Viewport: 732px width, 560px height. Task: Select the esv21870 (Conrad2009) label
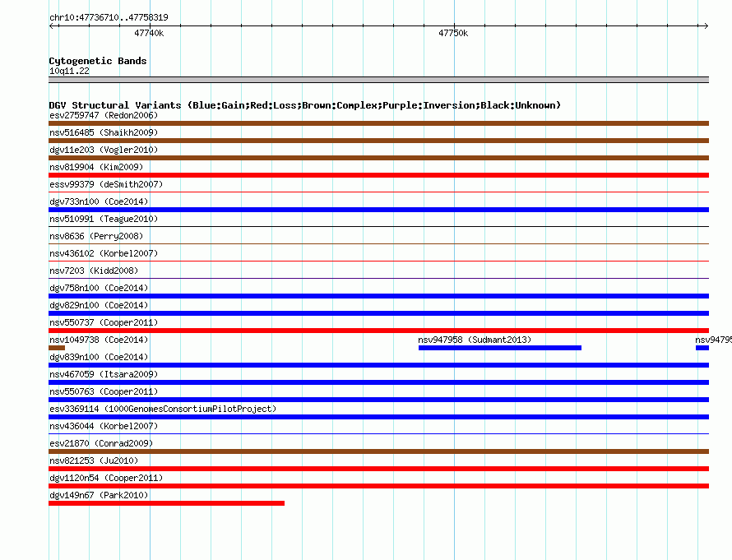[x=101, y=443]
